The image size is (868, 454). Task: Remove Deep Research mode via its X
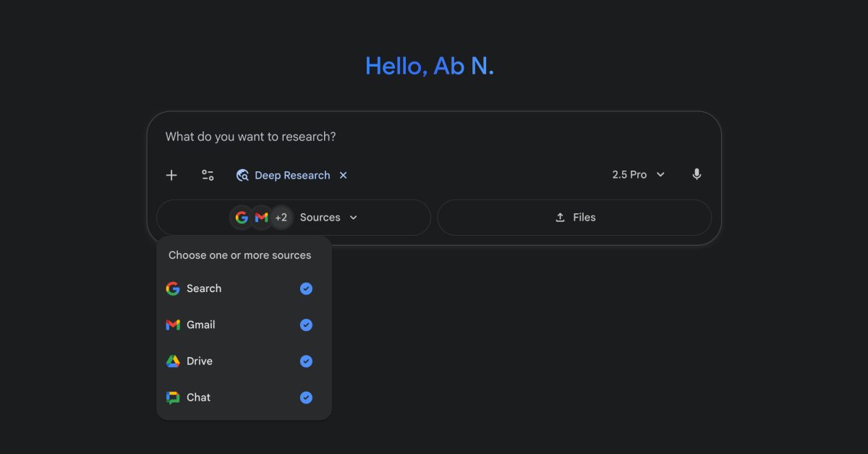343,175
